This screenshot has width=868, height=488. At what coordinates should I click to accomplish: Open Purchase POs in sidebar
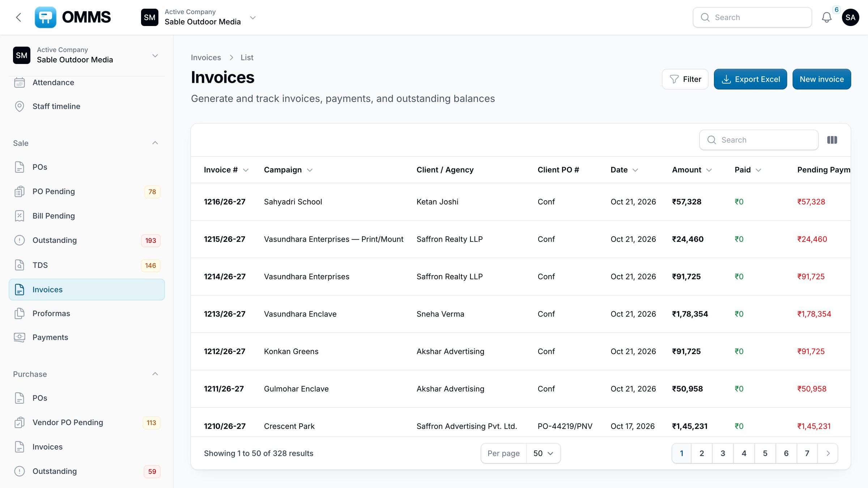[x=86, y=398]
